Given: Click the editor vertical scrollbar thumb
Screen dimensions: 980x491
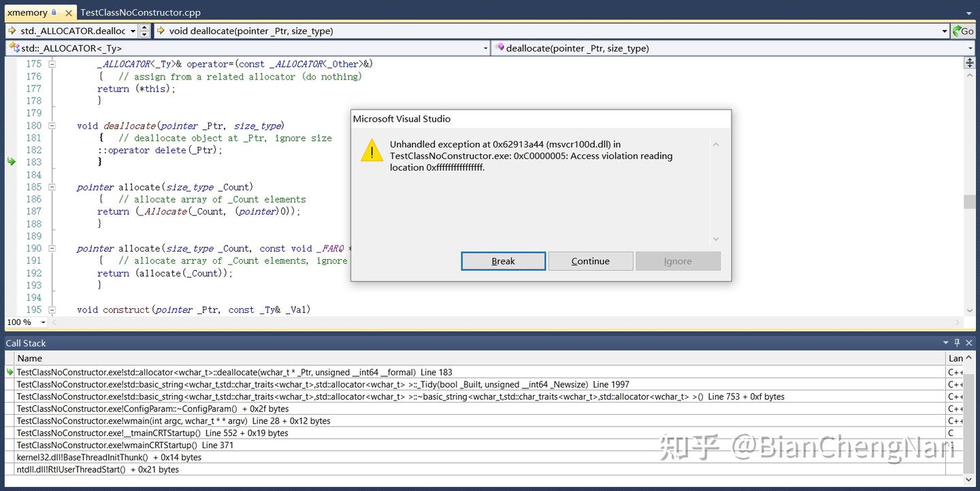Looking at the screenshot, I should pos(969,202).
